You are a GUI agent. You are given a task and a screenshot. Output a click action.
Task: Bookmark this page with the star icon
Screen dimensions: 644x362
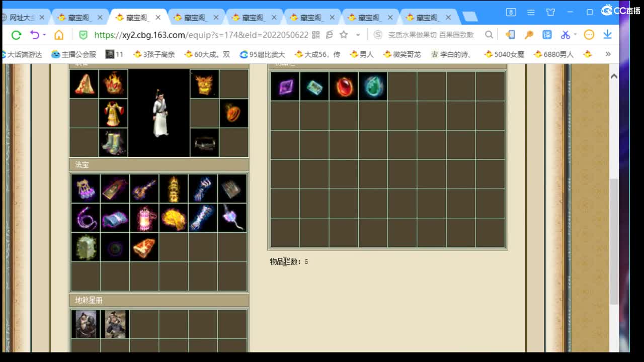344,35
